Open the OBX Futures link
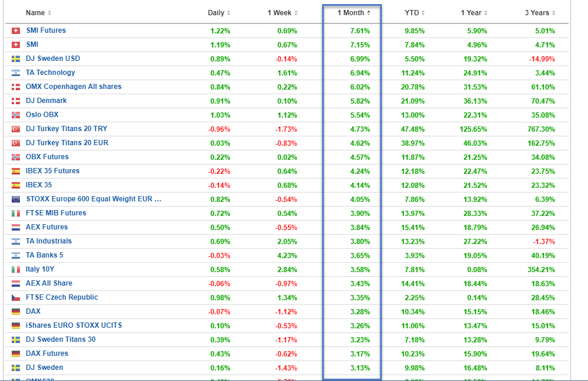Image resolution: width=588 pixels, height=381 pixels. tap(47, 157)
